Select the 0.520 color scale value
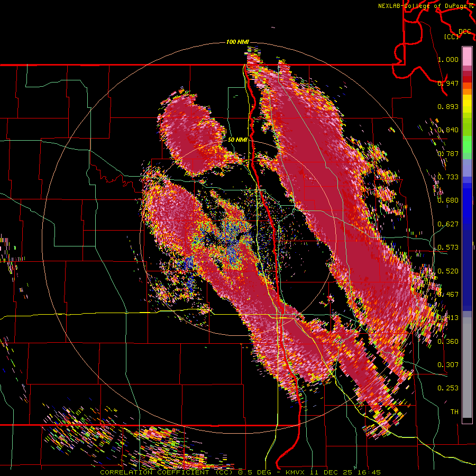The image size is (476, 476). [x=448, y=271]
